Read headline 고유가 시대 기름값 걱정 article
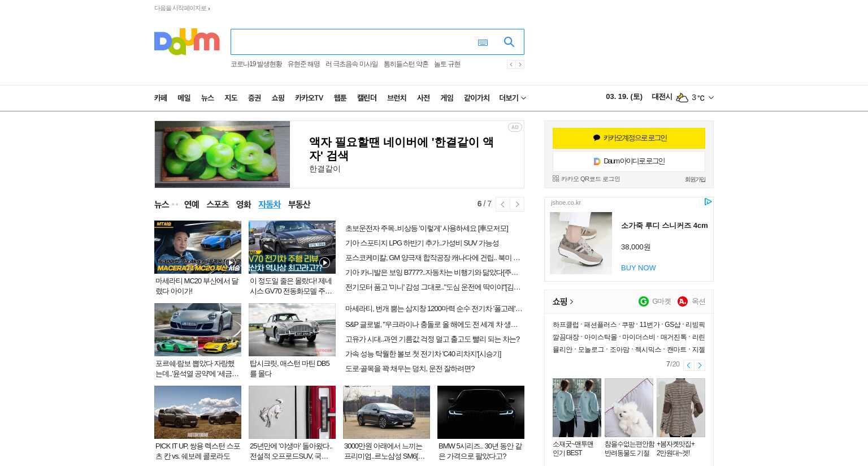The width and height of the screenshot is (868, 466). point(432,339)
